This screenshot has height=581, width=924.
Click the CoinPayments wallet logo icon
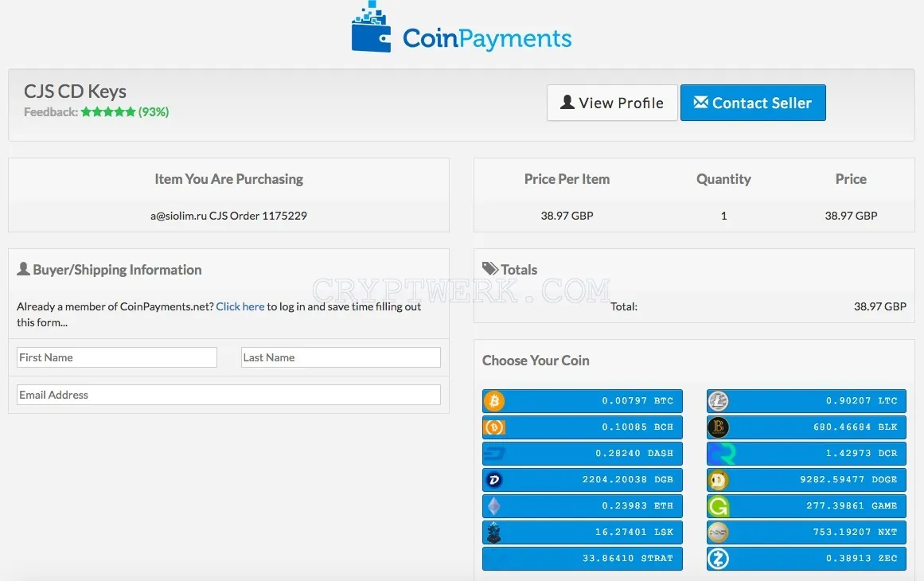pyautogui.click(x=371, y=28)
